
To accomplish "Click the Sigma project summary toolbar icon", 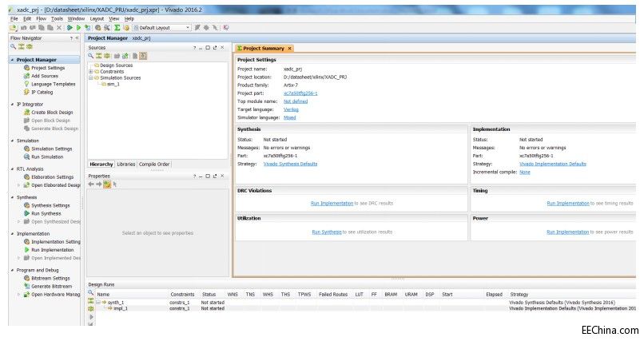I will (x=117, y=27).
